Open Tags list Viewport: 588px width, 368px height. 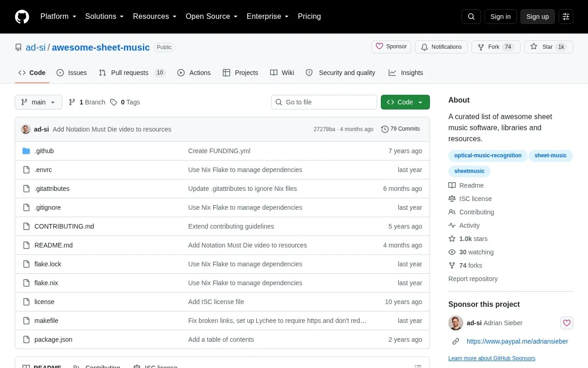pyautogui.click(x=125, y=102)
